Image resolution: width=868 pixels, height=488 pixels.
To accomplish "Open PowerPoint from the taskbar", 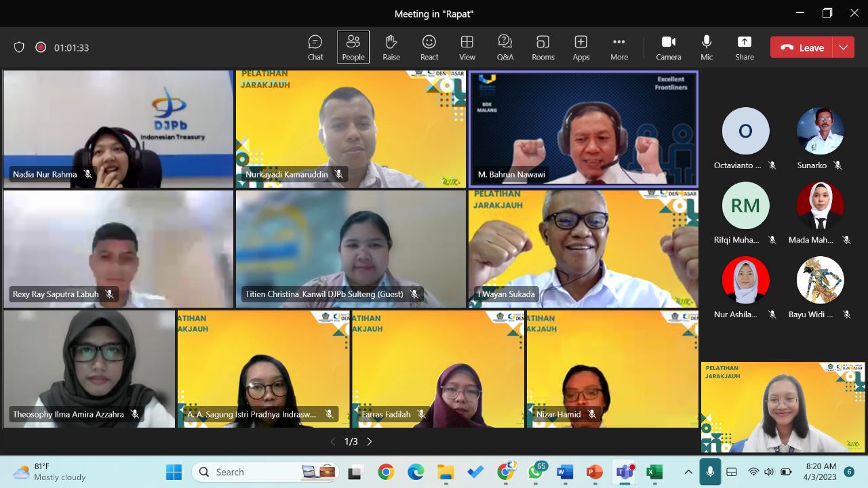I will click(595, 472).
